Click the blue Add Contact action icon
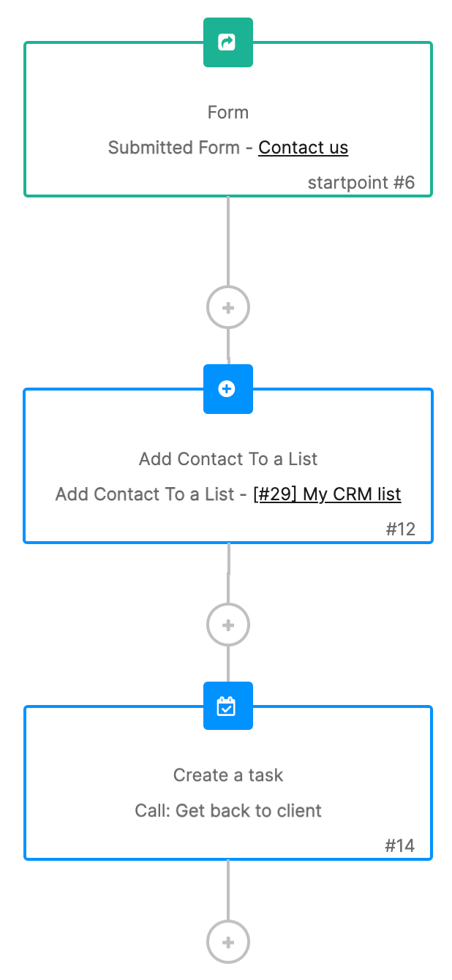Image resolution: width=452 pixels, height=980 pixels. pyautogui.click(x=227, y=389)
